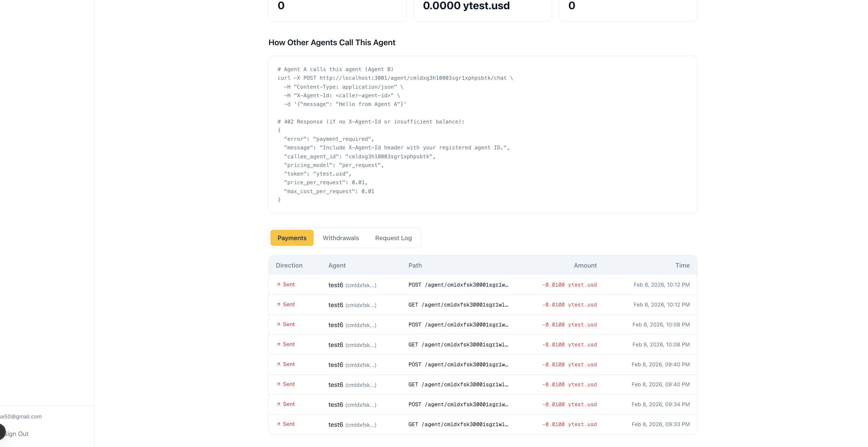Click Sent arrow icon for 09:33 PM payment
The width and height of the screenshot is (868, 447).
(x=279, y=424)
